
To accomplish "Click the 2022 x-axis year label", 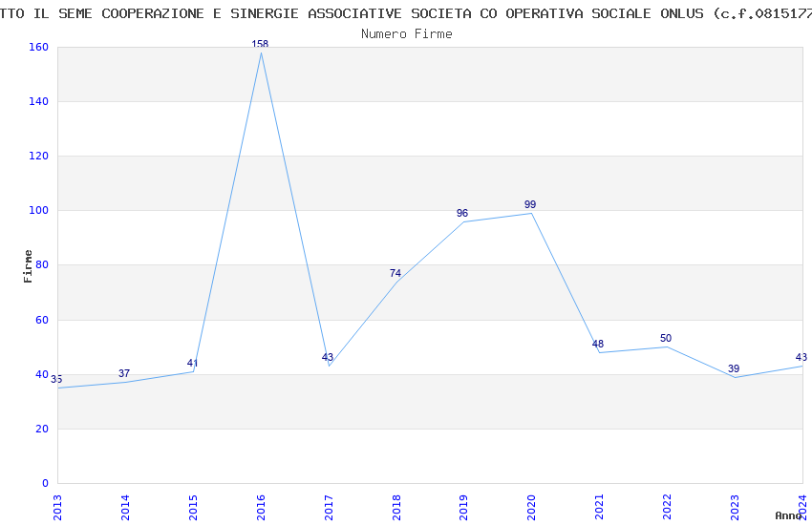I will 667,508.
